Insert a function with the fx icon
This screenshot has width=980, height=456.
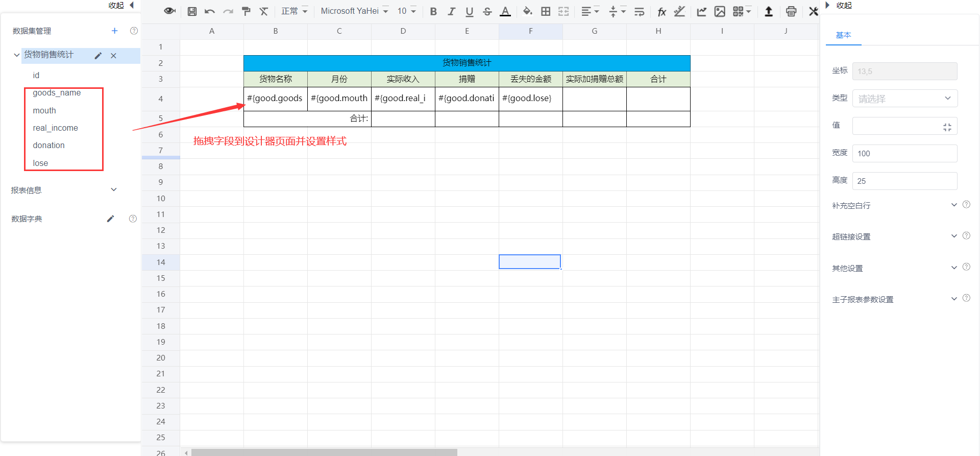pos(661,11)
